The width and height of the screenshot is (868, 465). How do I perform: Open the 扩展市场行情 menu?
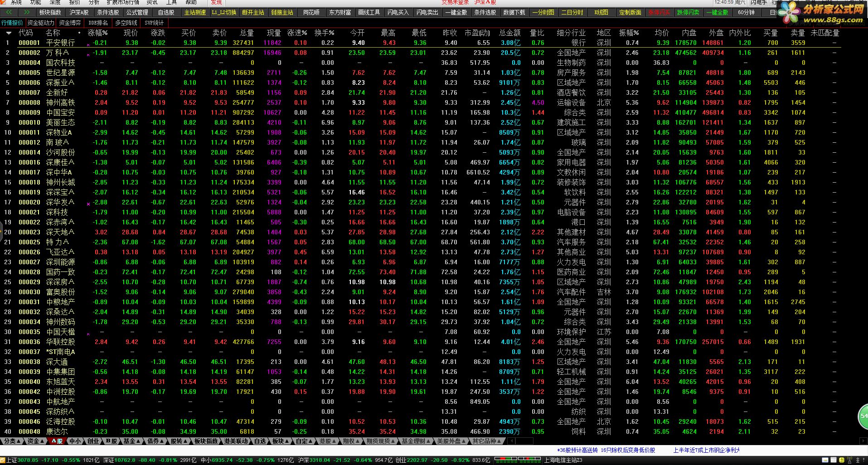pyautogui.click(x=123, y=2)
